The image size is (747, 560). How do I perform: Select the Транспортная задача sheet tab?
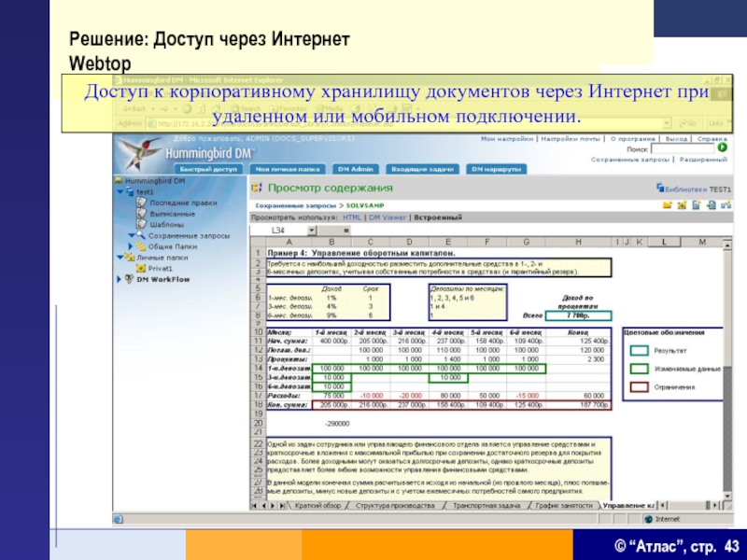pos(486,506)
